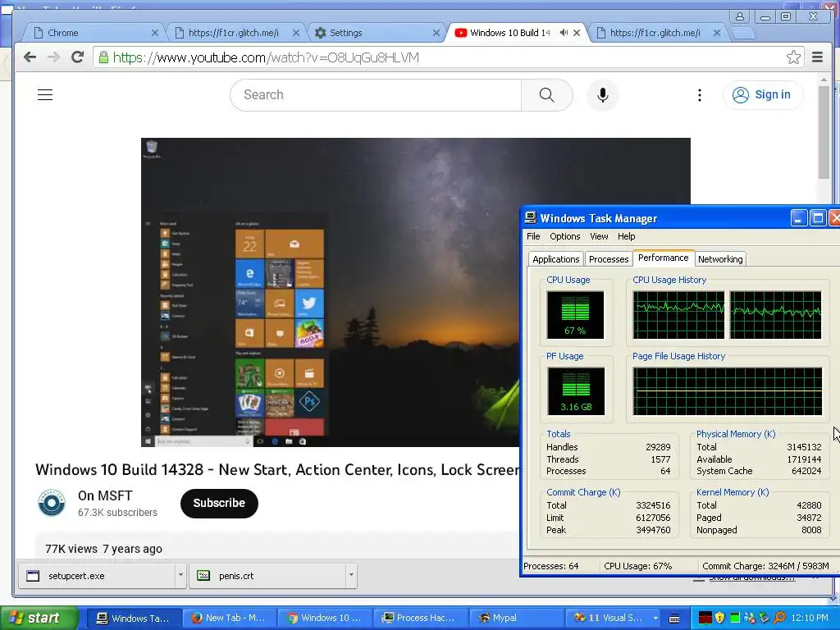The image size is (840, 630).
Task: Mute the tab via its speaker icon
Action: pyautogui.click(x=564, y=33)
